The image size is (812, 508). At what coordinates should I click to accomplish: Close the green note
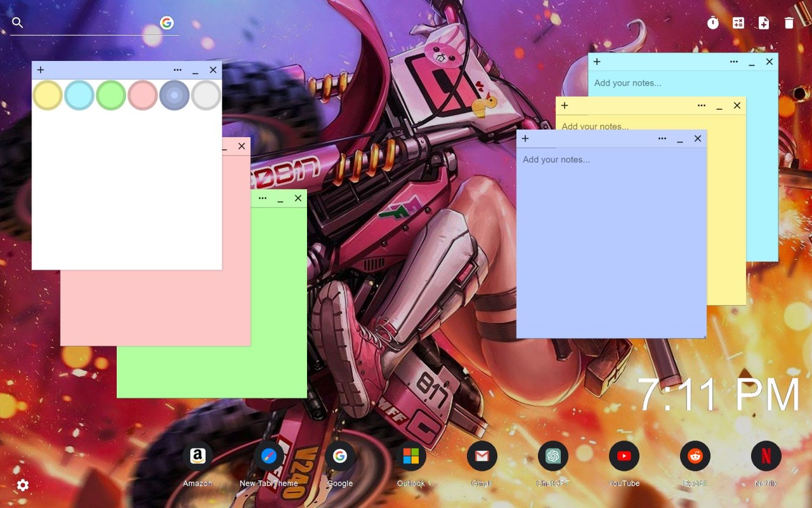click(298, 198)
